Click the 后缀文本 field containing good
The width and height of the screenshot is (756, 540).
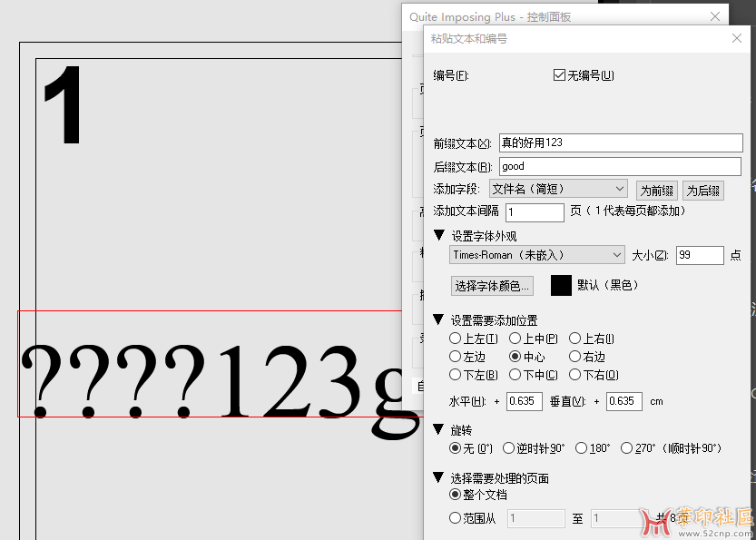point(620,166)
